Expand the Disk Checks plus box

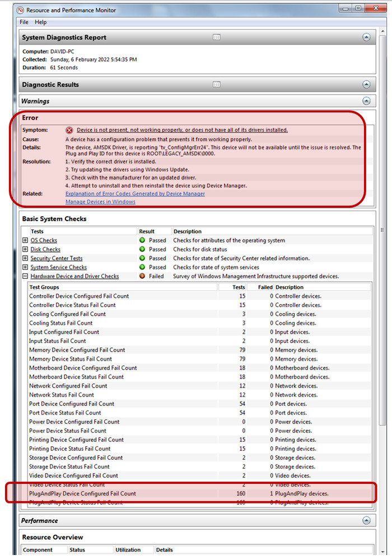(x=25, y=249)
